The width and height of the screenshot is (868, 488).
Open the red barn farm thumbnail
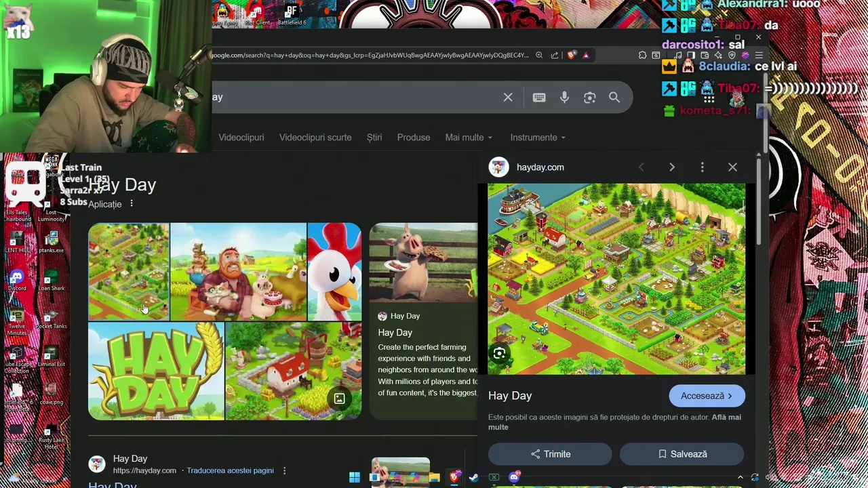[x=294, y=371]
